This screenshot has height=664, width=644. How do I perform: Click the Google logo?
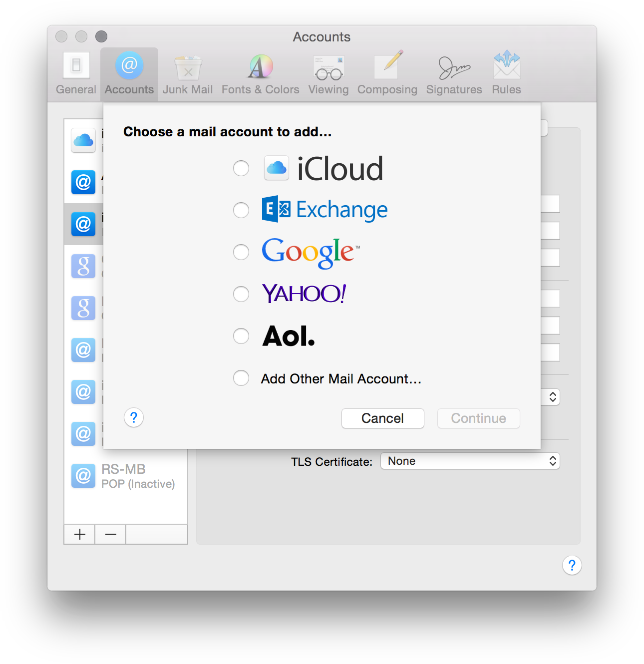(311, 253)
